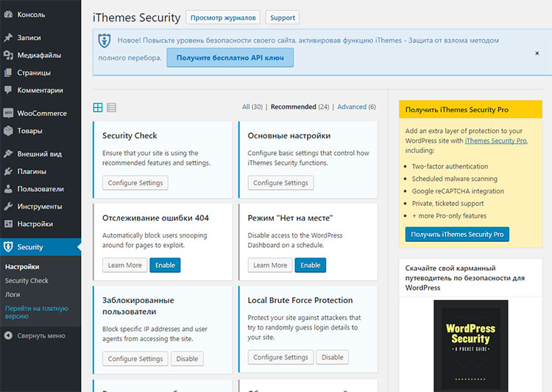Learn More about Режим Нет на месте
552x392 pixels.
[270, 266]
